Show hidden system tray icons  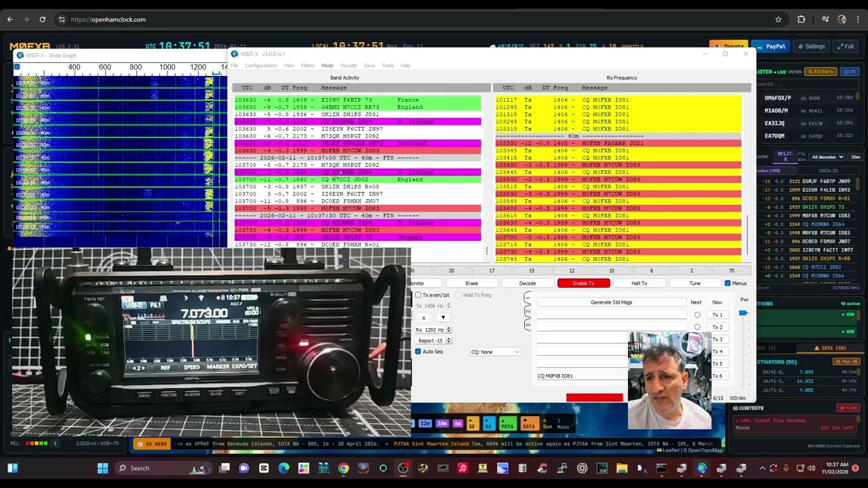(762, 468)
